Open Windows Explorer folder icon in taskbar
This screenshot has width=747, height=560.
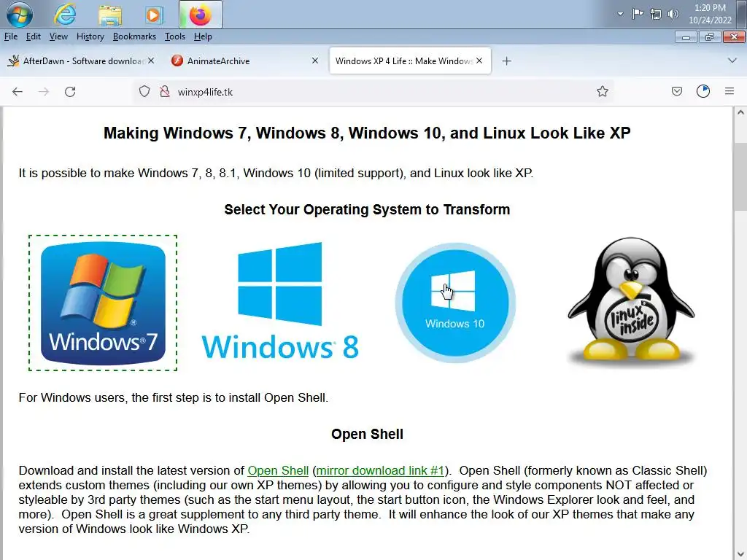(x=110, y=15)
